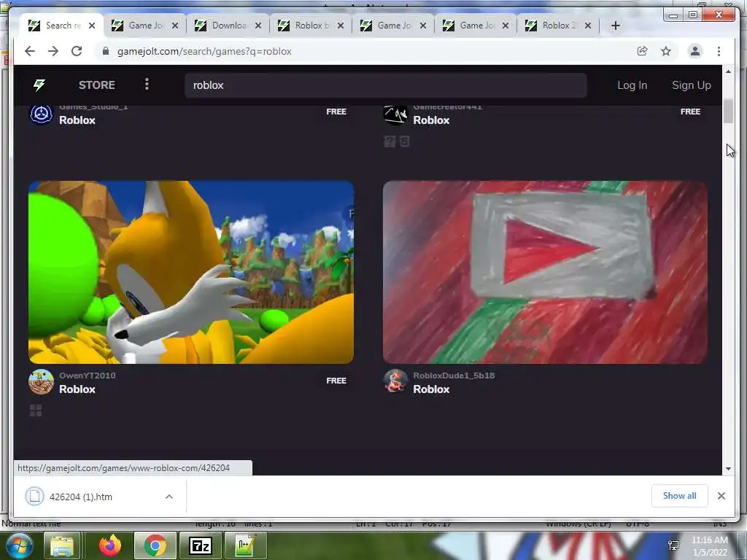The width and height of the screenshot is (747, 560).
Task: Open 7-Zip from the taskbar
Action: point(201,546)
